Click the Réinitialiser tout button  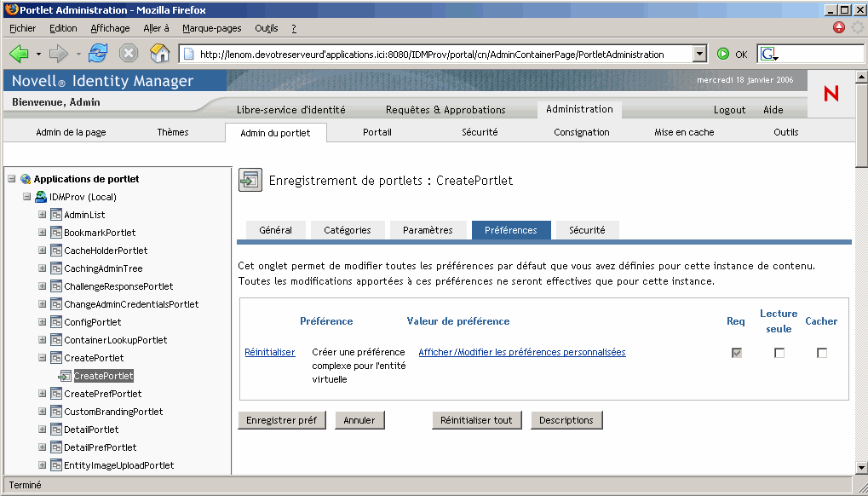click(x=476, y=420)
